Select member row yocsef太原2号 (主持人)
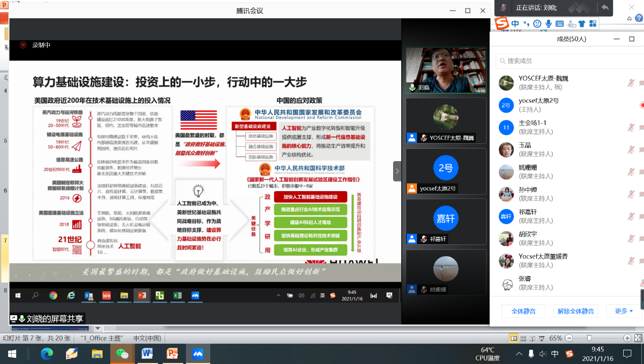The width and height of the screenshot is (644, 364). [567, 105]
